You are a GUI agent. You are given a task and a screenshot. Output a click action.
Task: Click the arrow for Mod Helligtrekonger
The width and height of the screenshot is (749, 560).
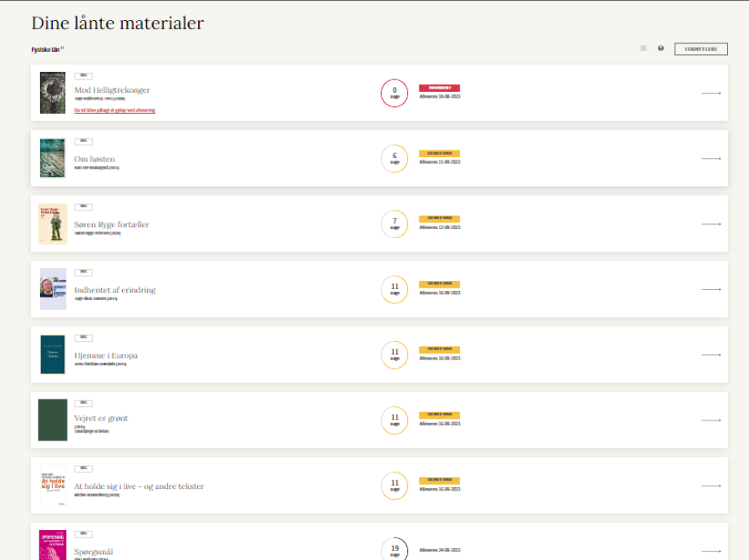pos(711,93)
